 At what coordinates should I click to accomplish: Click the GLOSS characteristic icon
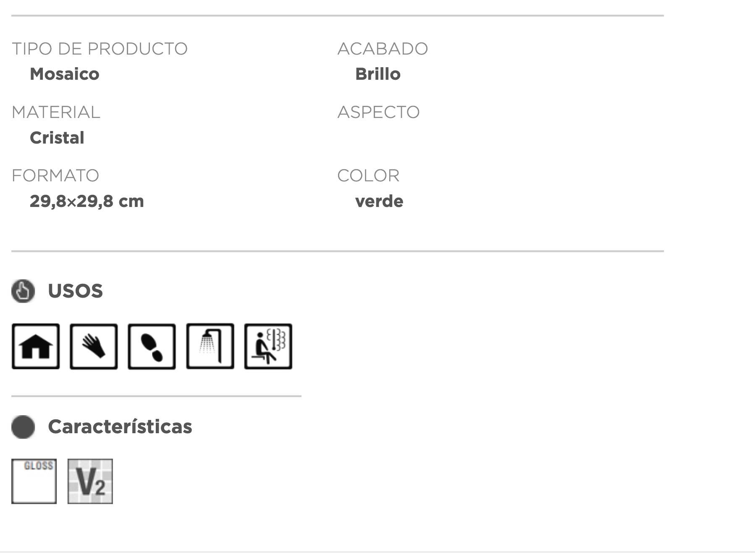click(34, 481)
